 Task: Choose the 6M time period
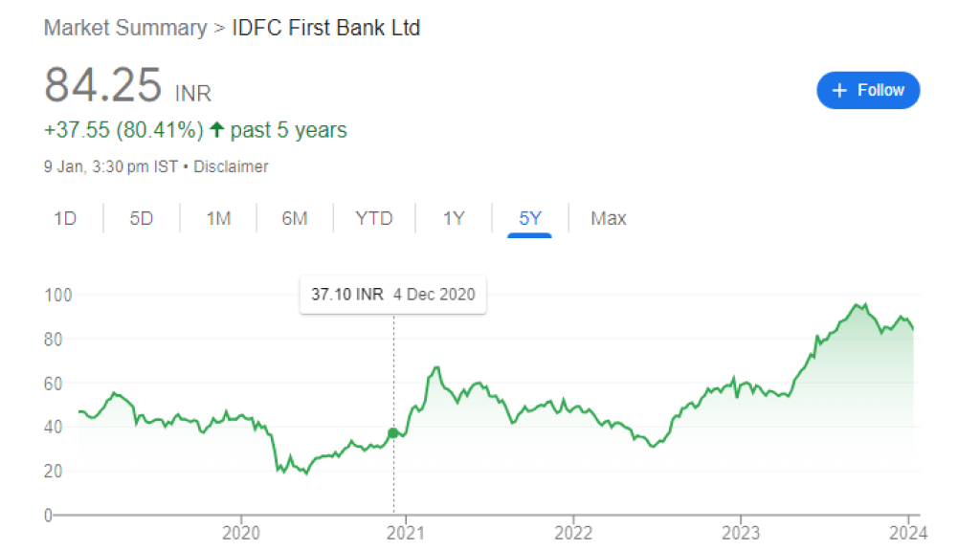[295, 218]
